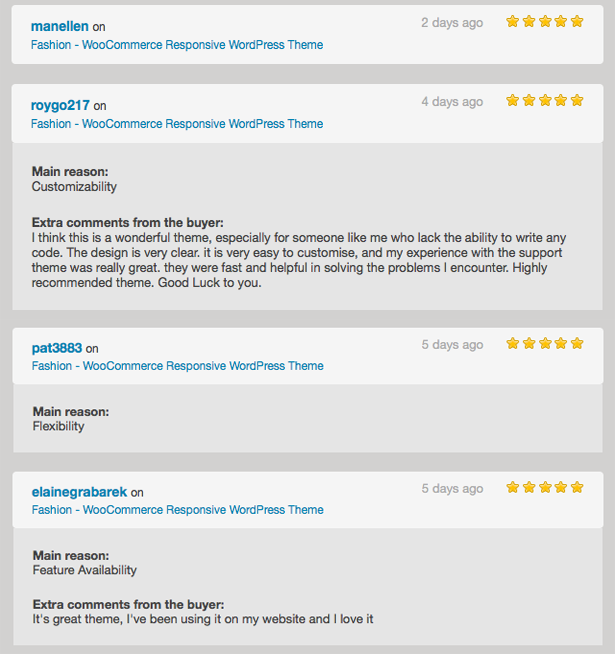Click the 'Customizability' main reason text
615x654 pixels.
point(74,187)
